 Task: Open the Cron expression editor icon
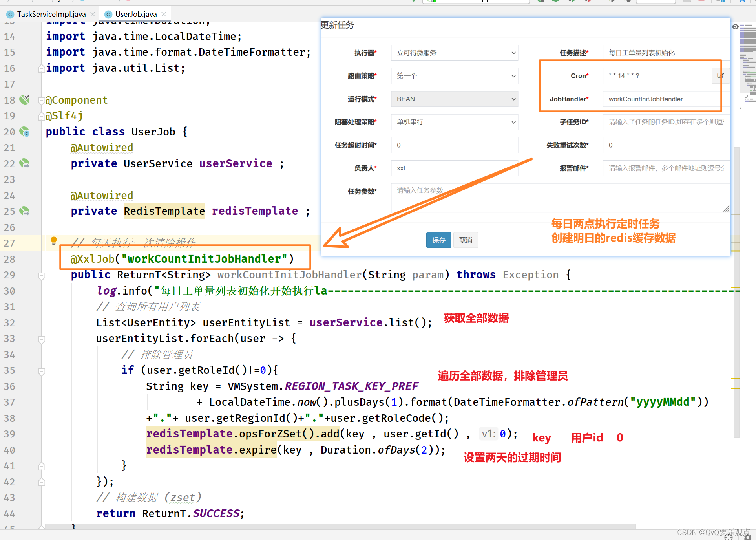tap(721, 76)
